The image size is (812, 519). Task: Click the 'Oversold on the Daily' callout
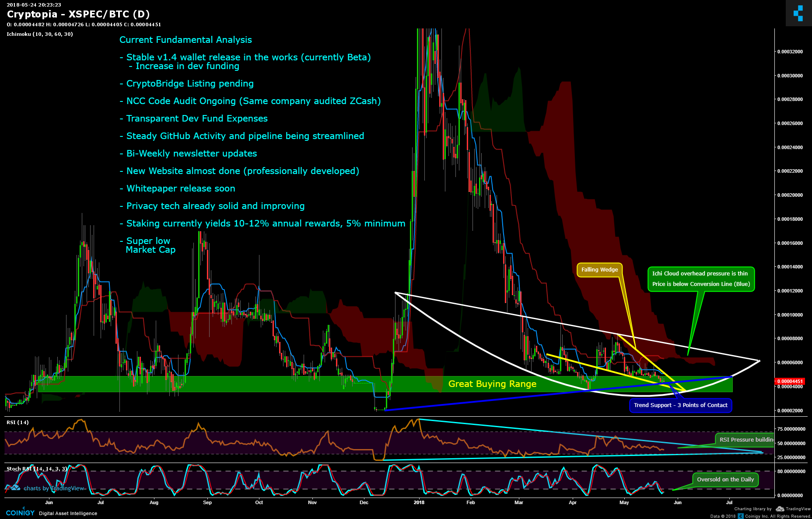click(x=725, y=480)
